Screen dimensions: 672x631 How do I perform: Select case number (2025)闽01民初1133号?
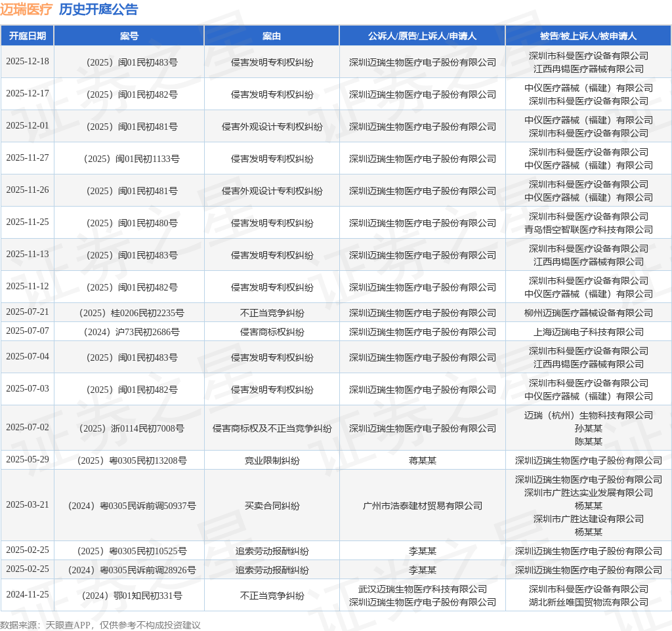coord(131,159)
